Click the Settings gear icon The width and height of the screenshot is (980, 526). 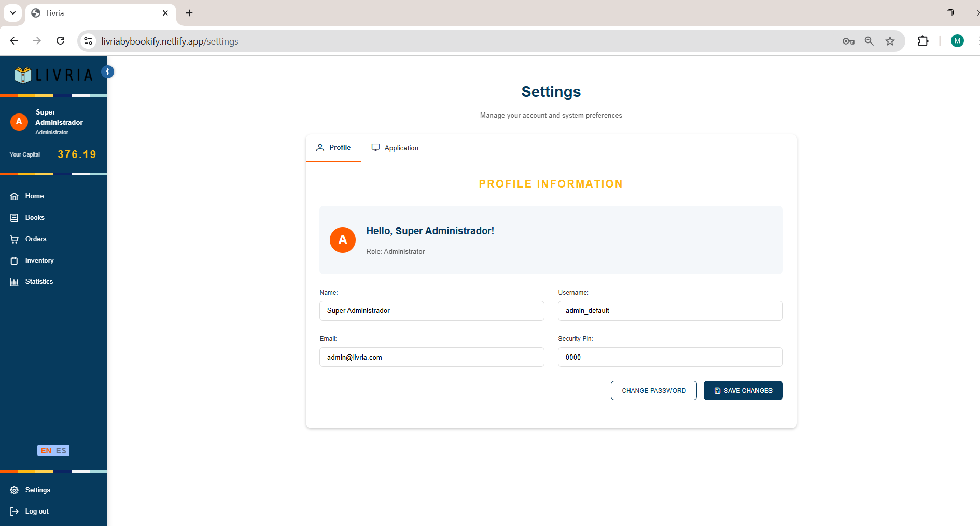coord(15,490)
